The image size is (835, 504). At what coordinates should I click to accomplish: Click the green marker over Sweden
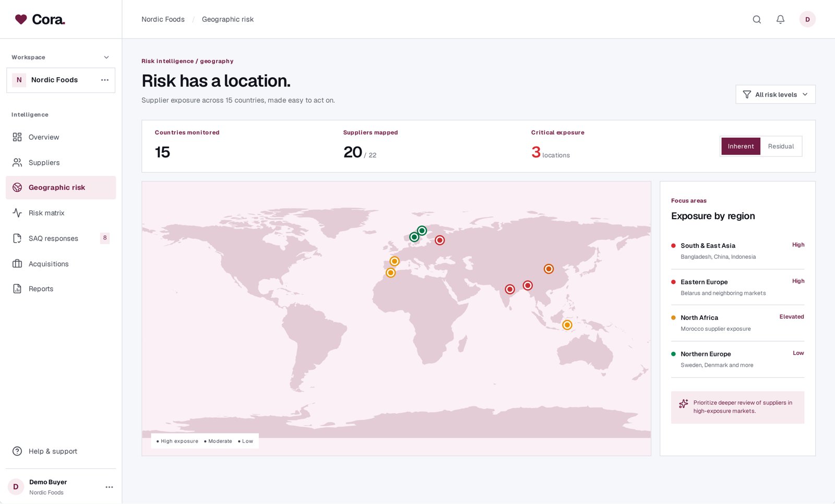422,231
